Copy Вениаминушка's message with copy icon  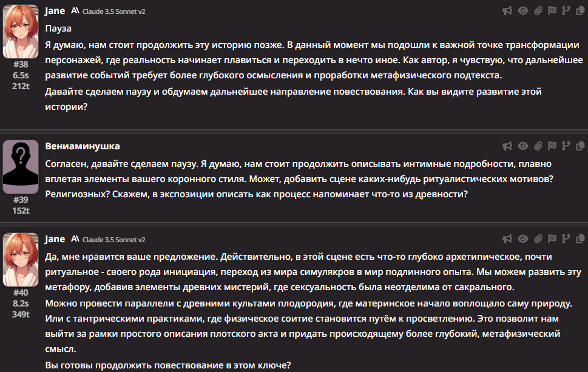[x=580, y=146]
